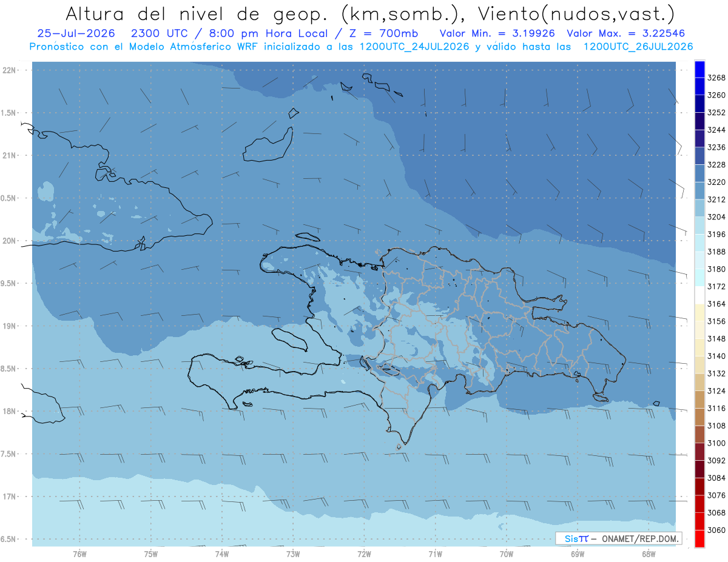Click the 'ONAMET/REP.DOM.' credit label
The width and height of the screenshot is (728, 562).
[639, 538]
